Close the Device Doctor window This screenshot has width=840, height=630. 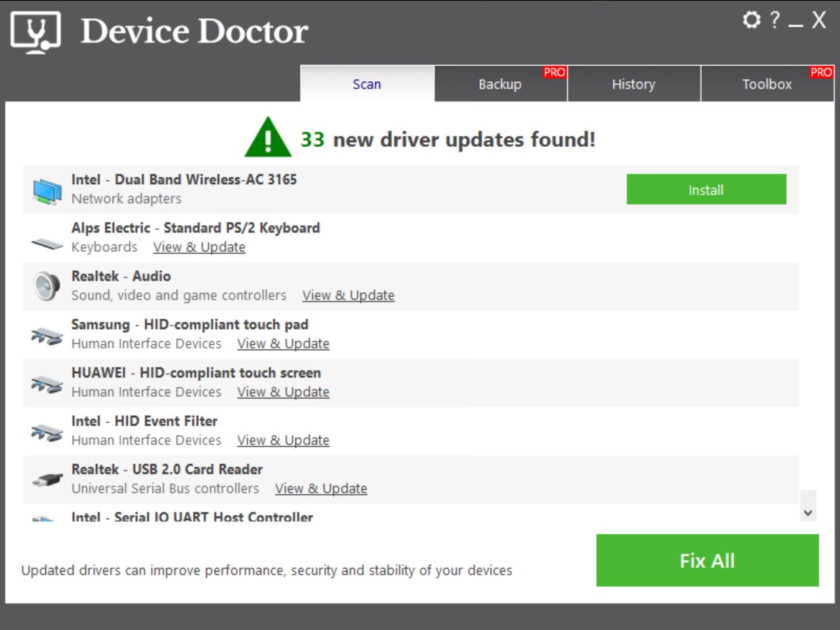point(819,20)
